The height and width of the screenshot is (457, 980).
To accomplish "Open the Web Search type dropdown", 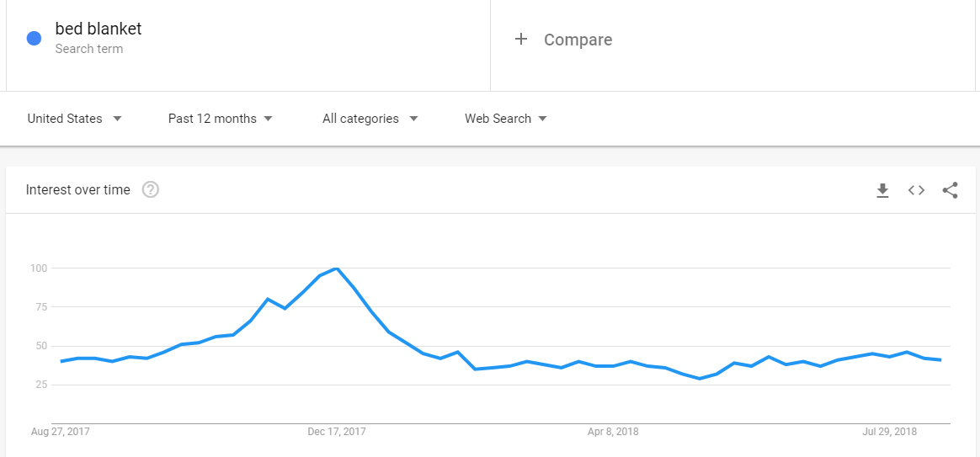I will (x=506, y=119).
